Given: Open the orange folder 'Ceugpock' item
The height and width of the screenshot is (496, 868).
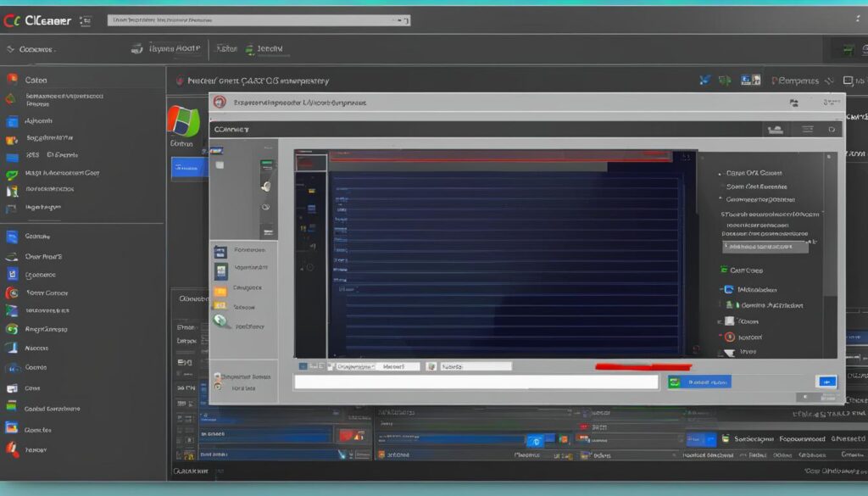Looking at the screenshot, I should point(220,291).
